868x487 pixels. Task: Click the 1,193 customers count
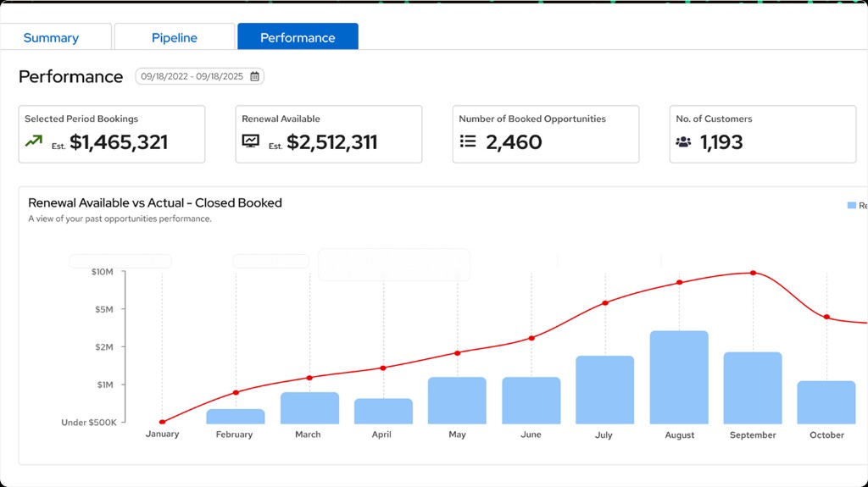721,142
